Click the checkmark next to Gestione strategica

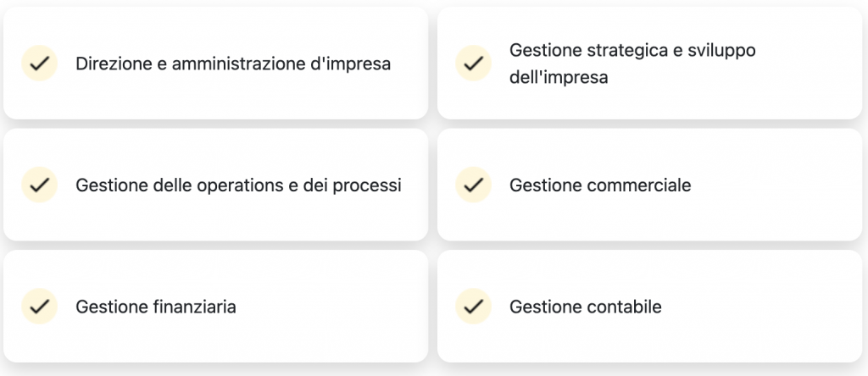[x=473, y=64]
